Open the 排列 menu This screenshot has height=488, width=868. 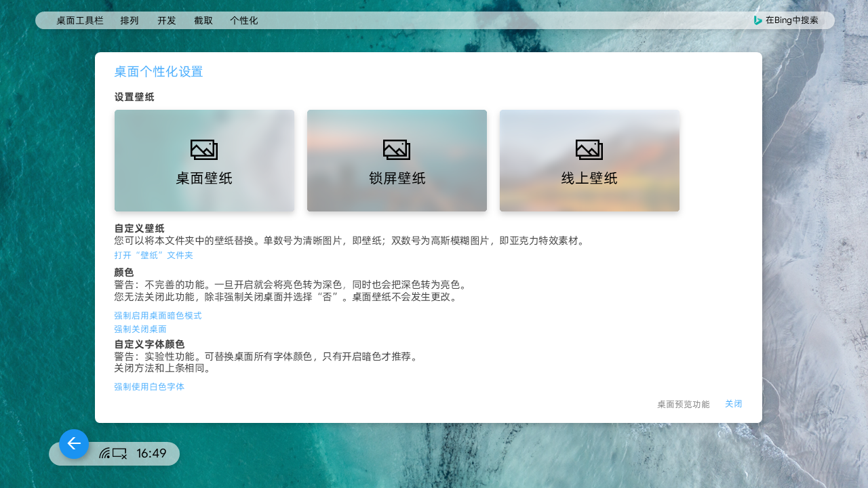click(x=130, y=20)
